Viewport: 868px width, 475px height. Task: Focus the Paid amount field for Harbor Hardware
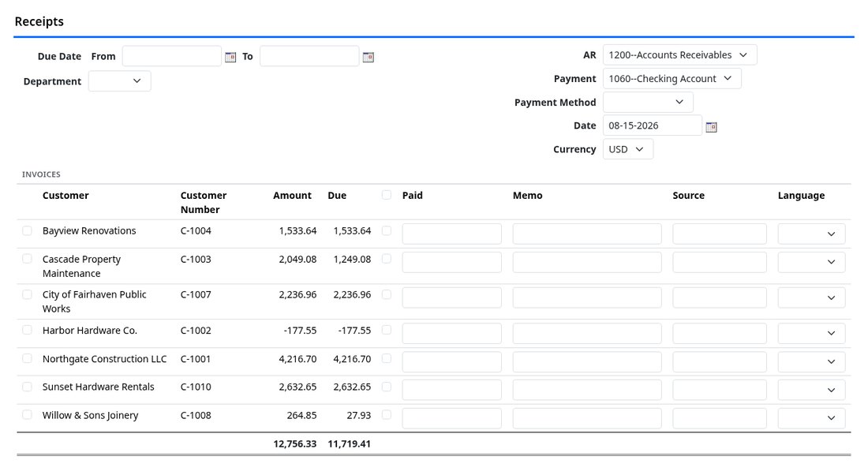(451, 333)
